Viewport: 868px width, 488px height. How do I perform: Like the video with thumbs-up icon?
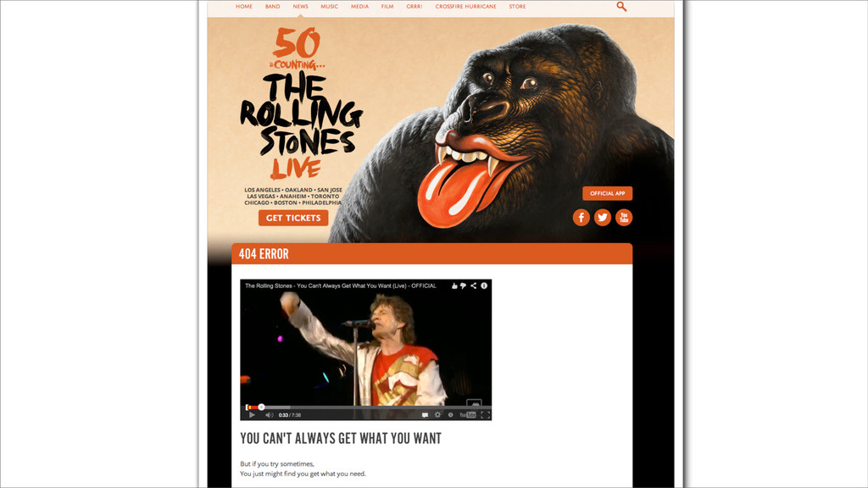454,286
